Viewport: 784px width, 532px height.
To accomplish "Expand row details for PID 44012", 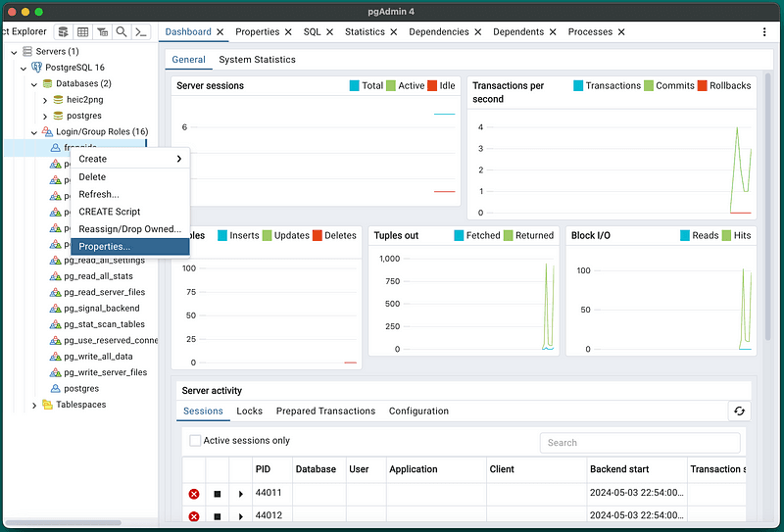I will (x=240, y=516).
